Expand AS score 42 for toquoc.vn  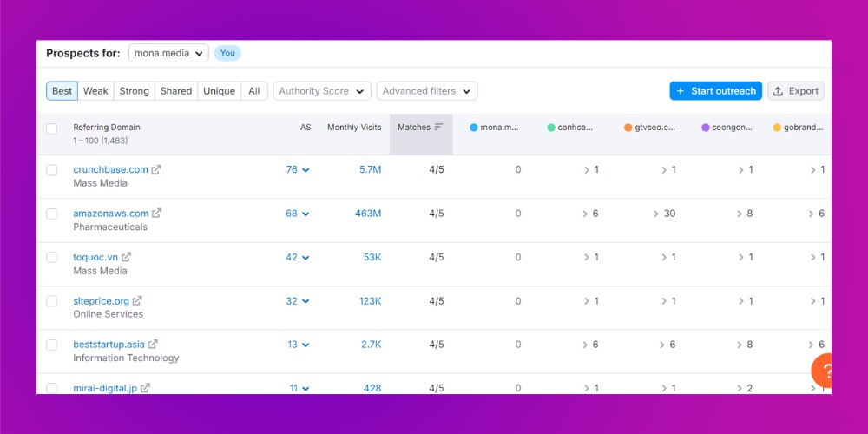(x=297, y=257)
